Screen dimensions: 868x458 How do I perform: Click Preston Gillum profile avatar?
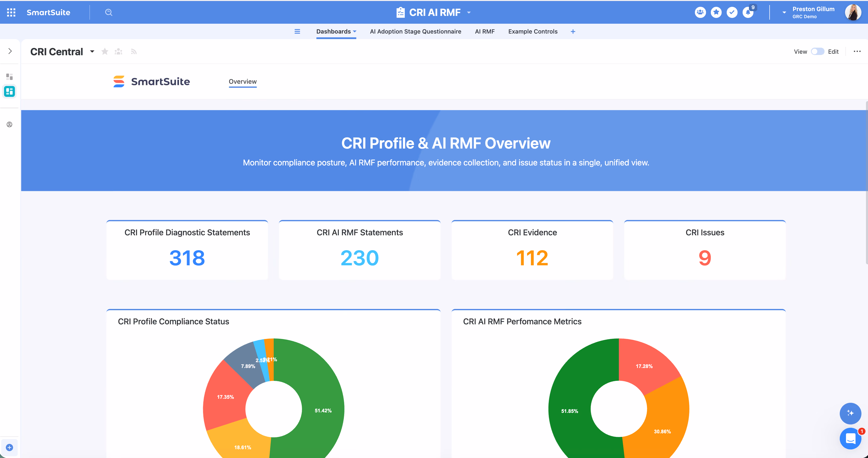click(853, 12)
